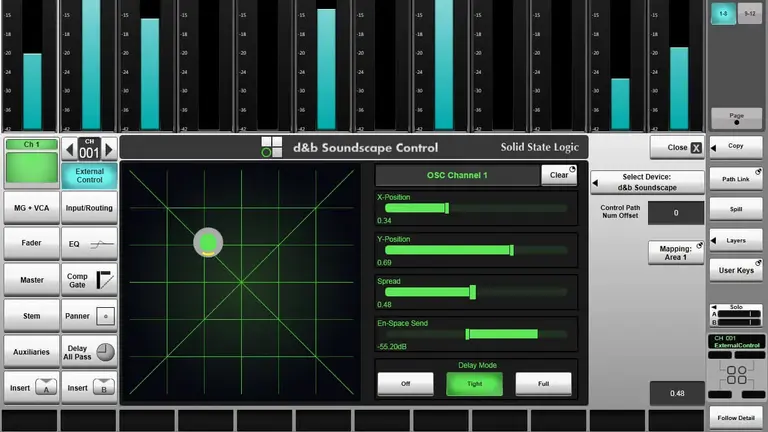Open the Comp Gate dynamics section
768x432 pixels.
pos(90,280)
